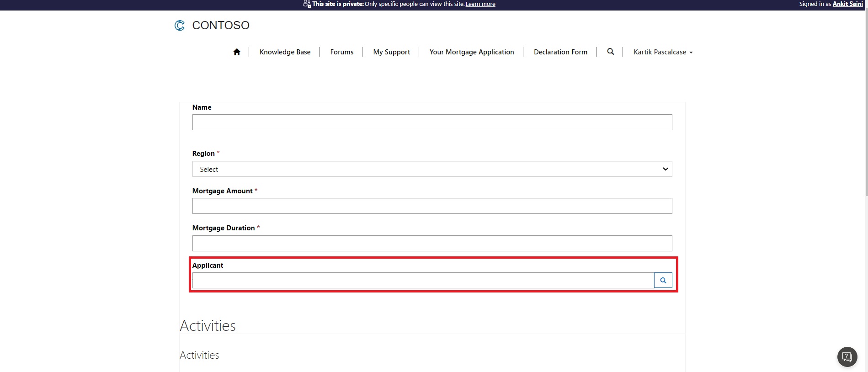Select the Mortgage Duration input box

432,244
